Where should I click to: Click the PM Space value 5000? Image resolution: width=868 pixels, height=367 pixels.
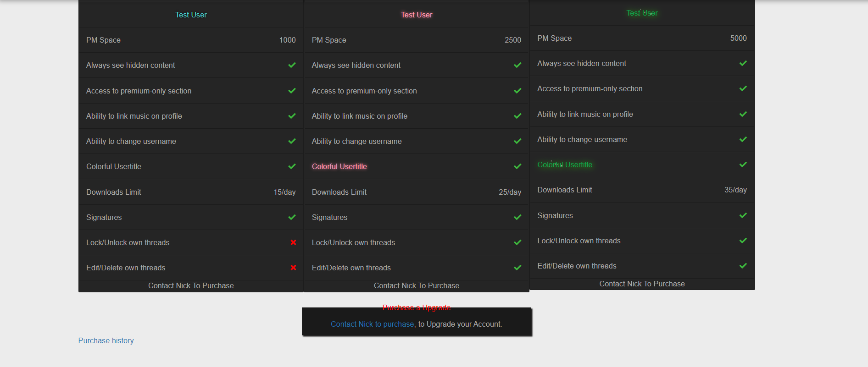pyautogui.click(x=739, y=38)
